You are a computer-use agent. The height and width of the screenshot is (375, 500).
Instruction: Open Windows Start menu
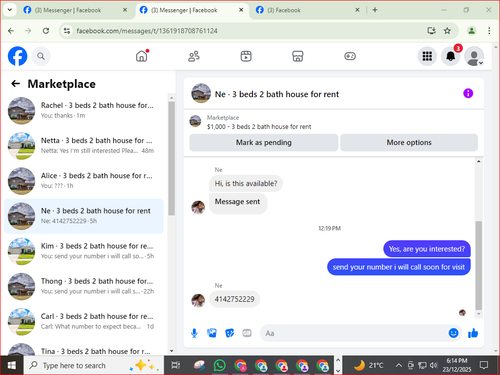pyautogui.click(x=12, y=365)
